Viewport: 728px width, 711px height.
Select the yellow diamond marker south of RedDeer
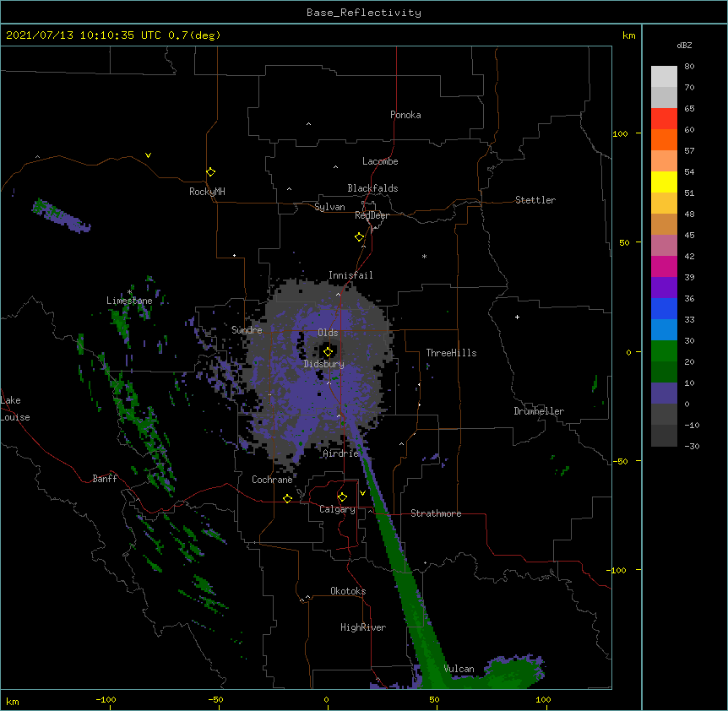coord(359,237)
